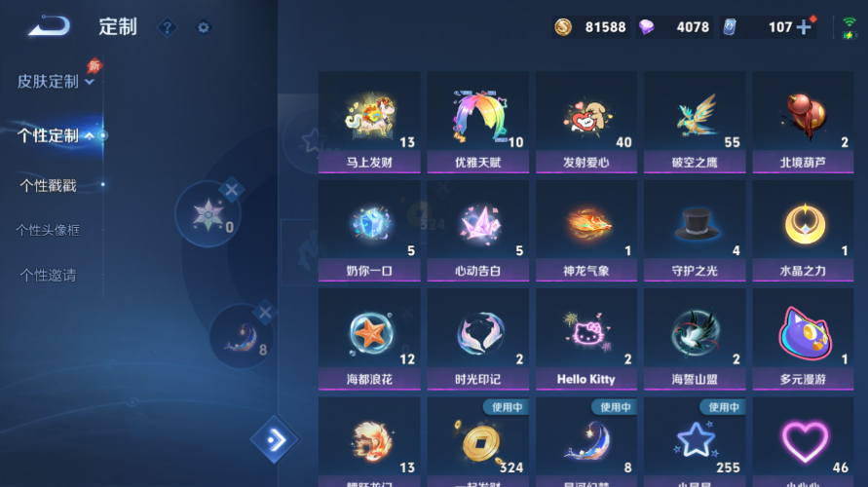Pick the 破空之鹰 eagle item
868x487 pixels.
tap(695, 122)
